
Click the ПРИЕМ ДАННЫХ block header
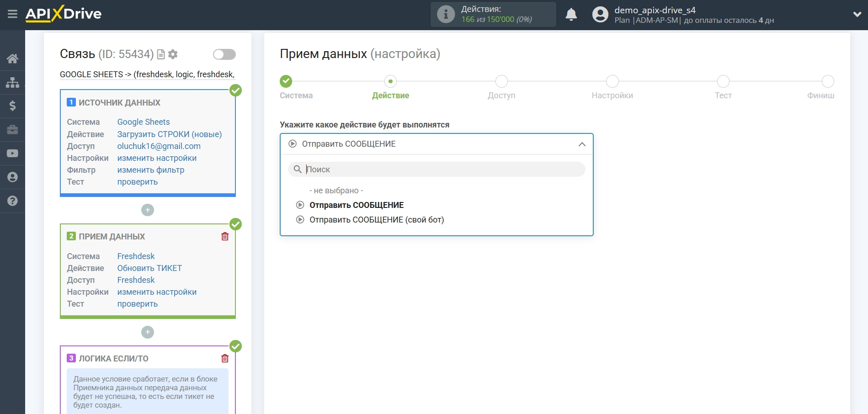click(112, 237)
